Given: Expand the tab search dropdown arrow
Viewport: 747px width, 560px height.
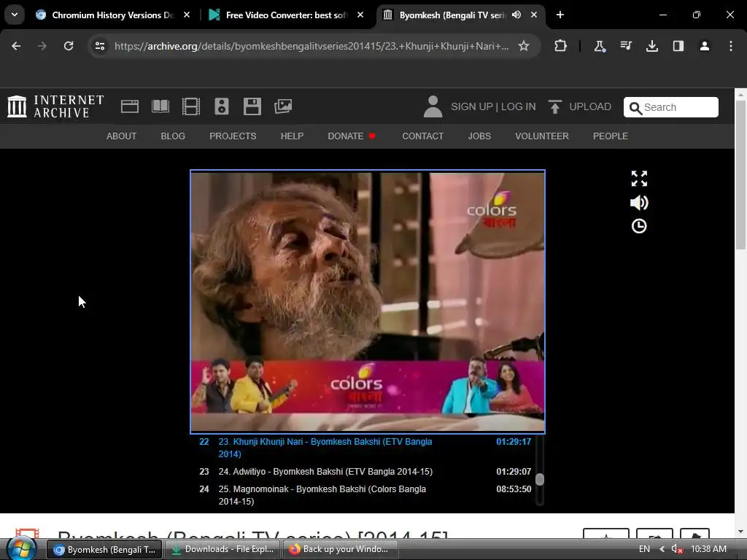Looking at the screenshot, I should tap(15, 15).
